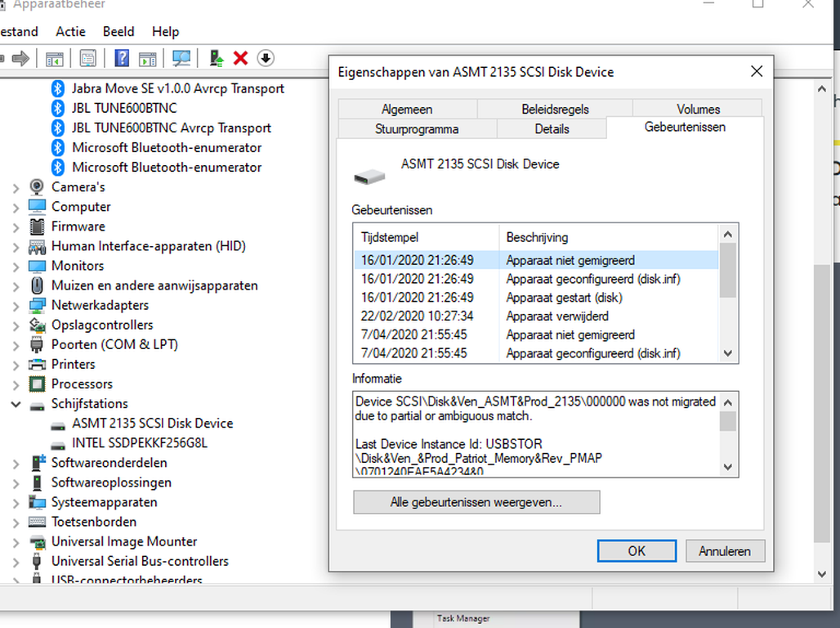Click the Annuleren button
The image size is (840, 628).
724,551
